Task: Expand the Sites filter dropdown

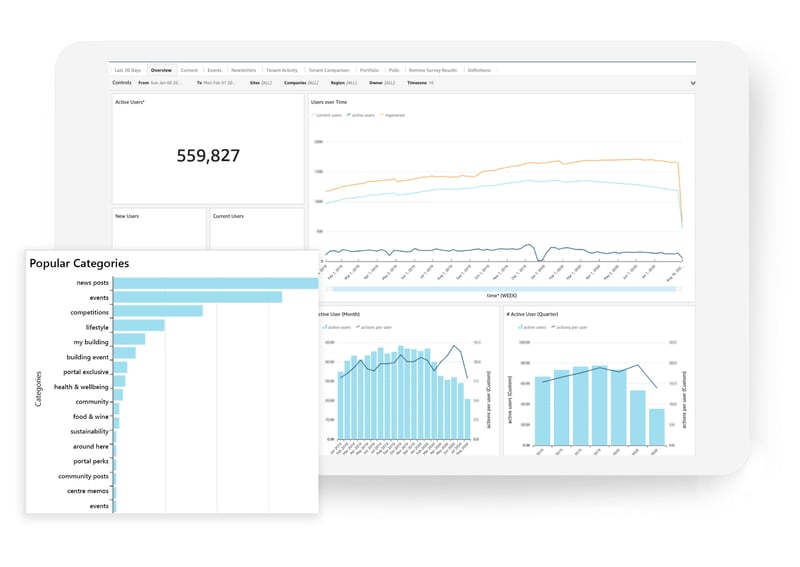Action: click(260, 83)
